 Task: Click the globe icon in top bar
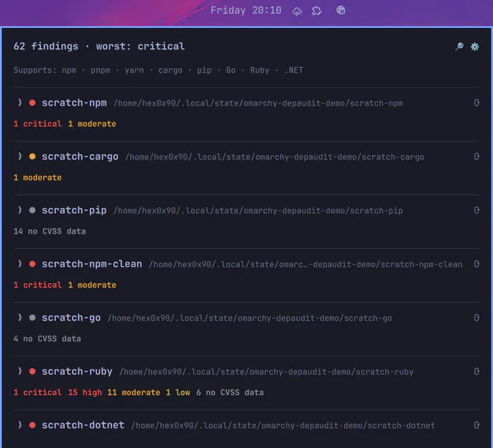(341, 10)
